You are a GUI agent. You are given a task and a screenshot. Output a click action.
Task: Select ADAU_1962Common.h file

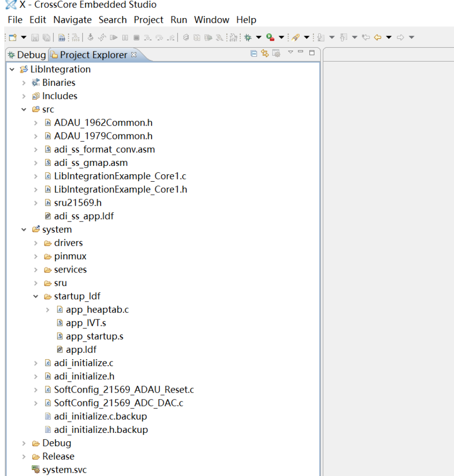[103, 123]
